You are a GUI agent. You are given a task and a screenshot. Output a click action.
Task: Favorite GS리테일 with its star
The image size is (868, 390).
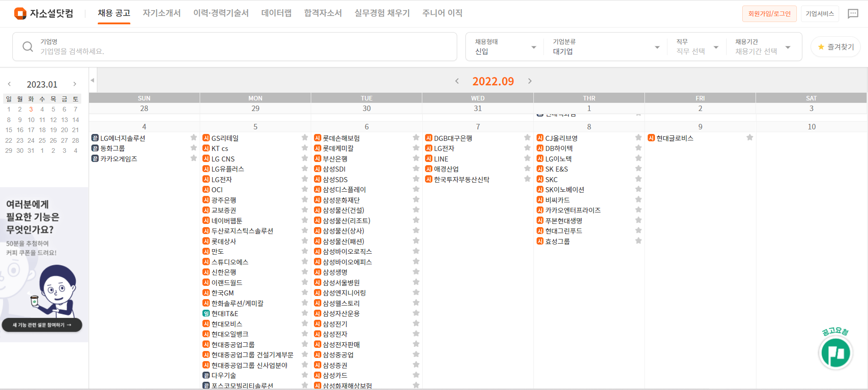click(305, 137)
